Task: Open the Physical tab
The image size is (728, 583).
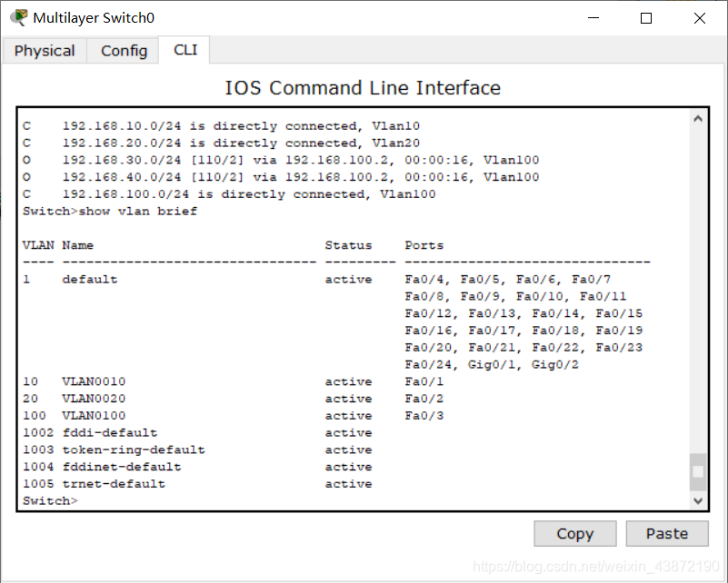Action: click(x=45, y=51)
